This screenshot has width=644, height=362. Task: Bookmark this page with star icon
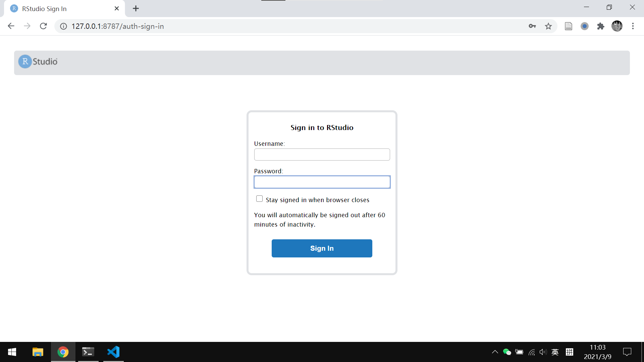coord(548,26)
